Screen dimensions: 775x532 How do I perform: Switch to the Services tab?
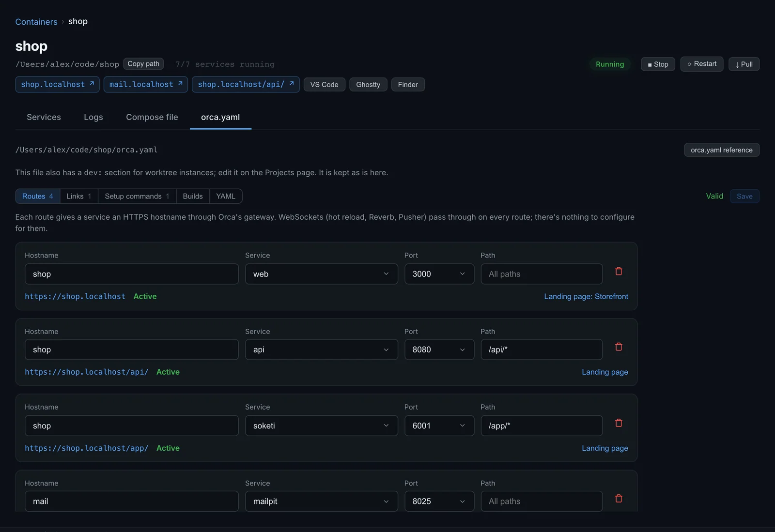click(x=44, y=117)
